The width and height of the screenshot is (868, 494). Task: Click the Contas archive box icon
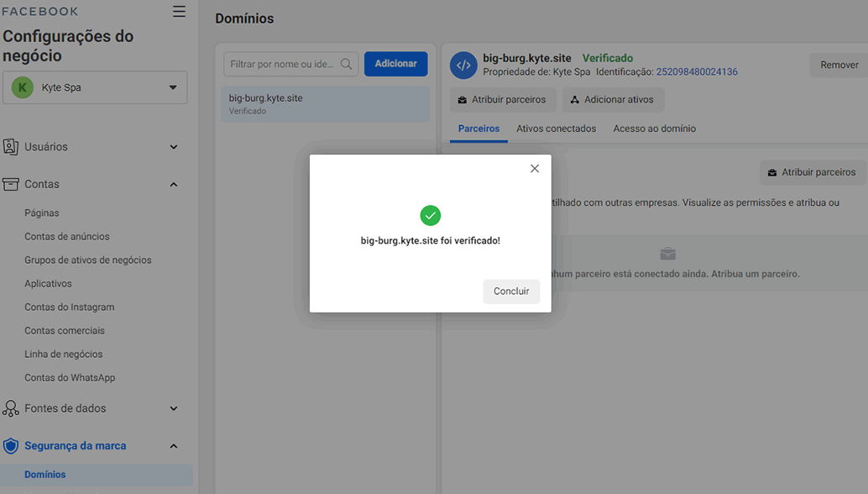[11, 185]
